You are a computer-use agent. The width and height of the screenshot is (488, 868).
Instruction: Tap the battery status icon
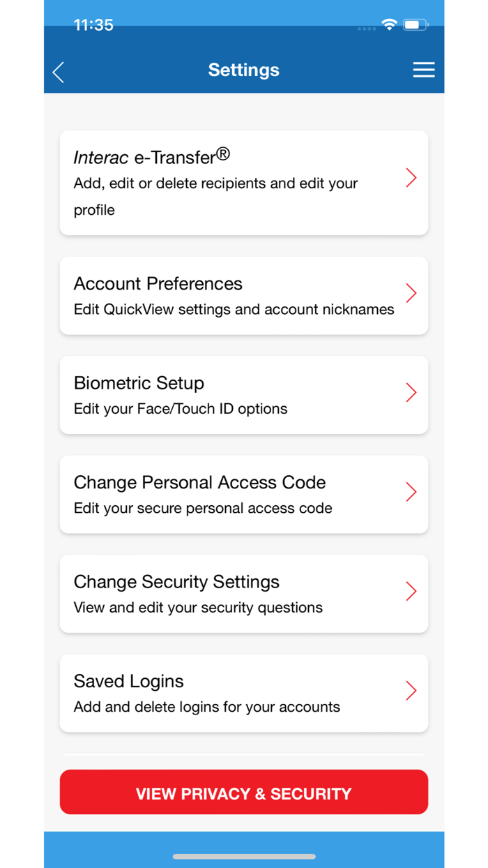coord(415,25)
